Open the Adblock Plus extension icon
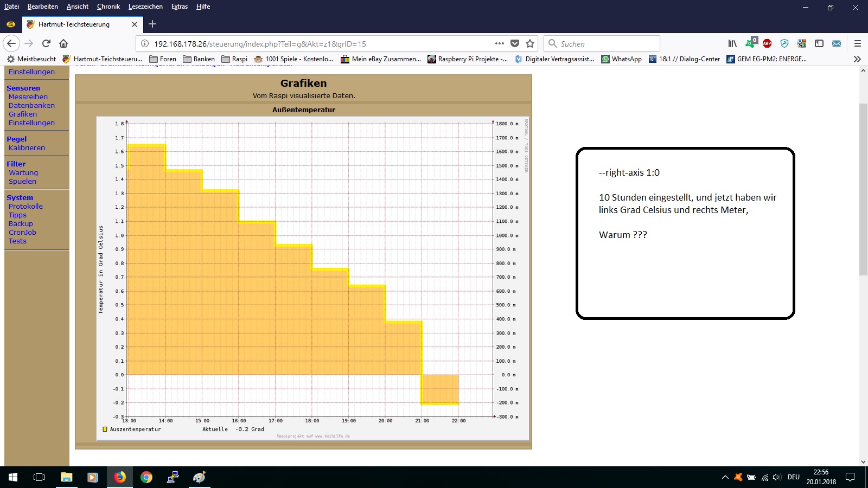This screenshot has width=868, height=488. point(767,43)
